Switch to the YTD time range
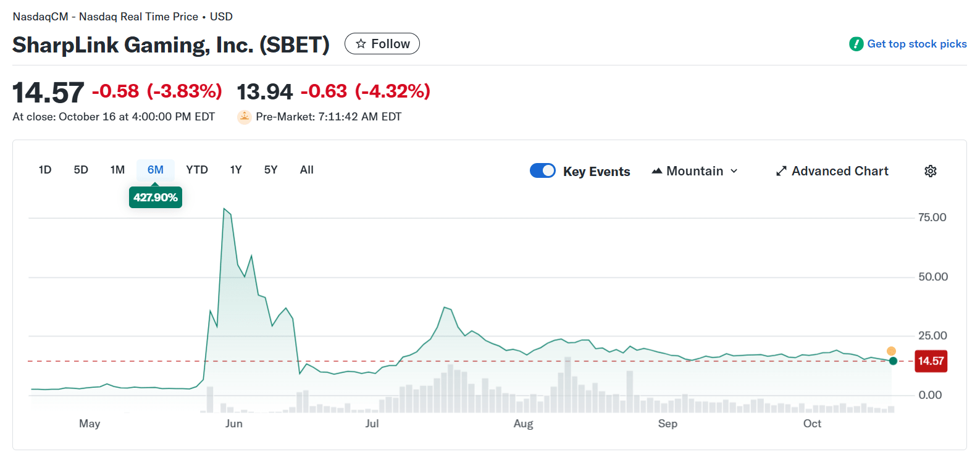980x457 pixels. tap(197, 170)
